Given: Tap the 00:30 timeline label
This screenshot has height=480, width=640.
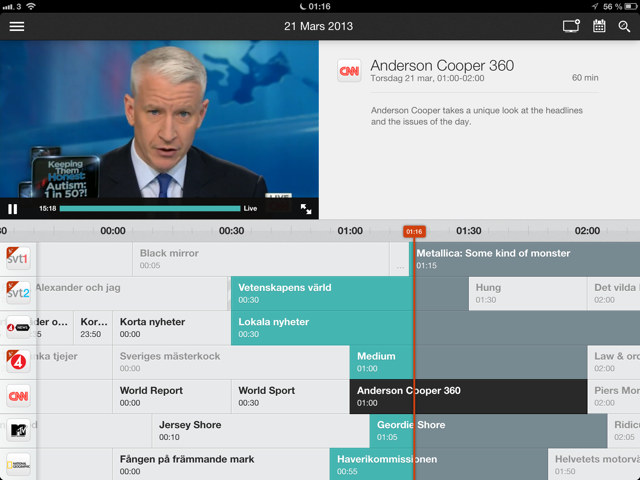Looking at the screenshot, I should [x=231, y=231].
